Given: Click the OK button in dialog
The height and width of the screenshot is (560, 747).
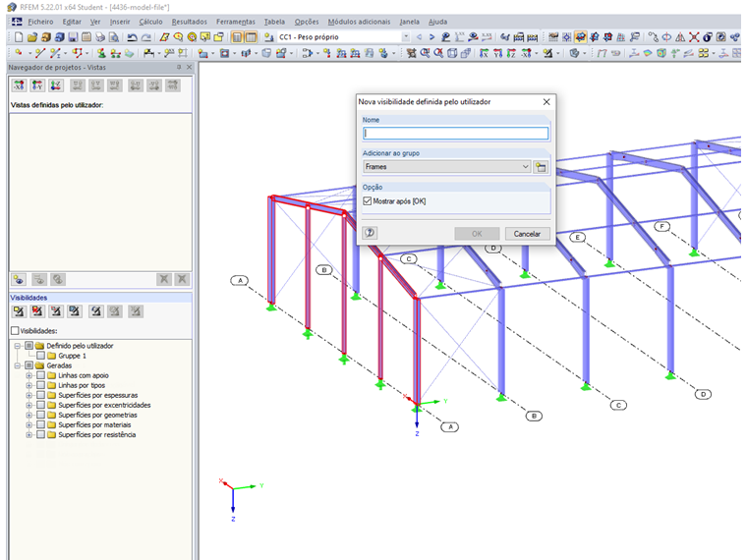Looking at the screenshot, I should click(x=477, y=234).
